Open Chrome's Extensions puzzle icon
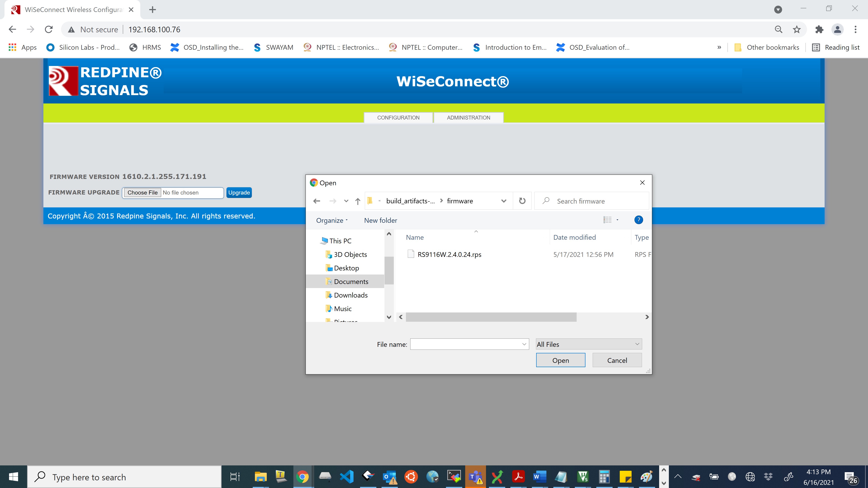The image size is (868, 488). tap(819, 30)
